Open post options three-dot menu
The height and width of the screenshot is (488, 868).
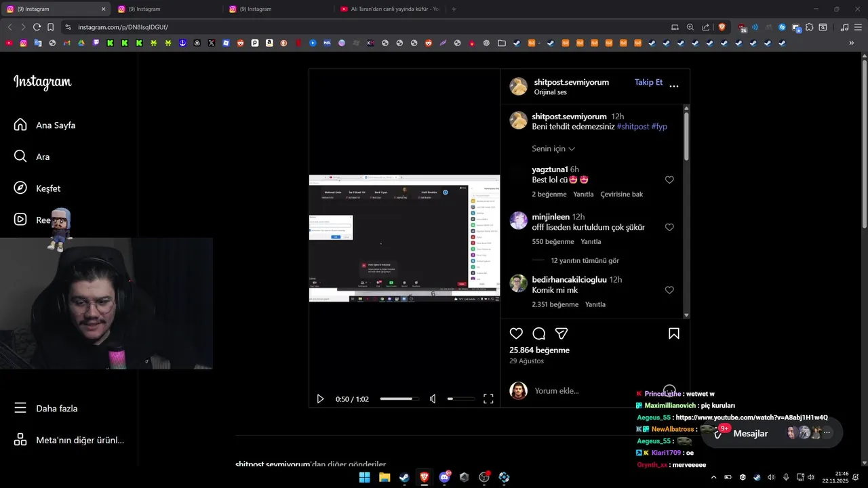(674, 86)
